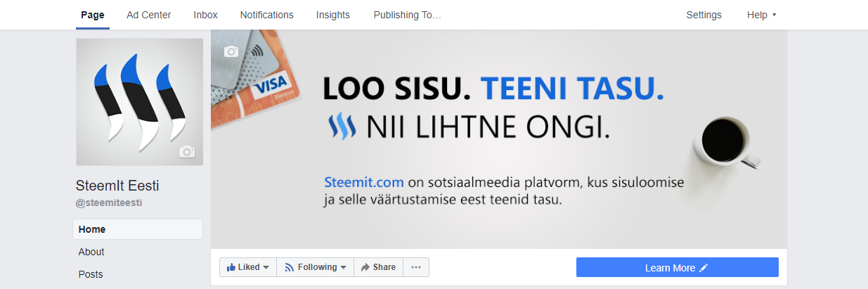Click the SteemIt Eesti profile picture
Screen dimensions: 868x289
coord(140,102)
